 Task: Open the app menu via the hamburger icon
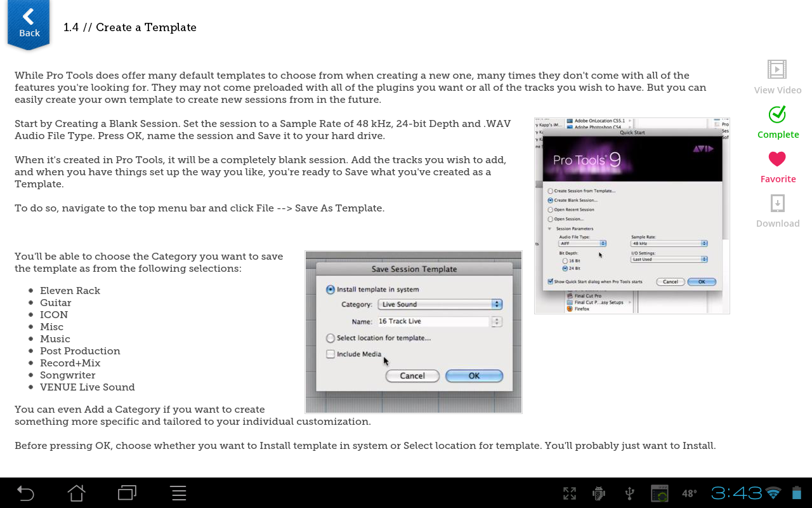[178, 493]
